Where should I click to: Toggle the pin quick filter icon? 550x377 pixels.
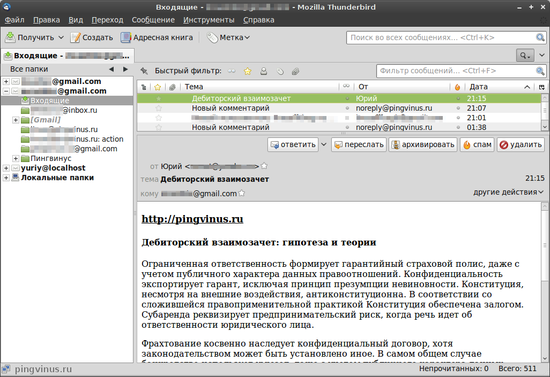[x=144, y=71]
